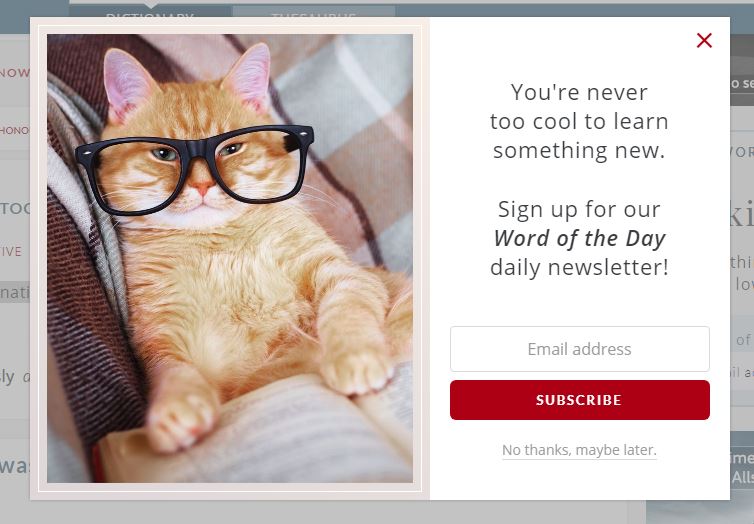Viewport: 754px width, 524px height.
Task: Click into the Email address field
Action: [579, 349]
